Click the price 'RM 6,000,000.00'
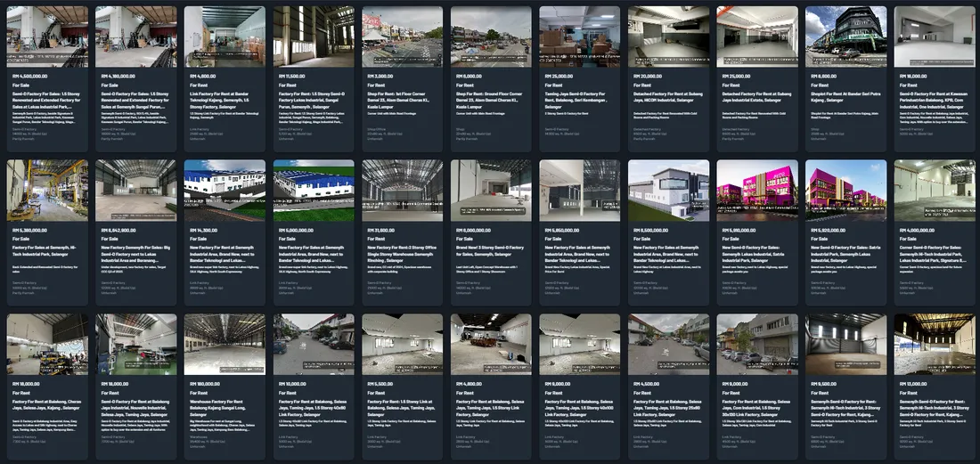 tap(473, 230)
